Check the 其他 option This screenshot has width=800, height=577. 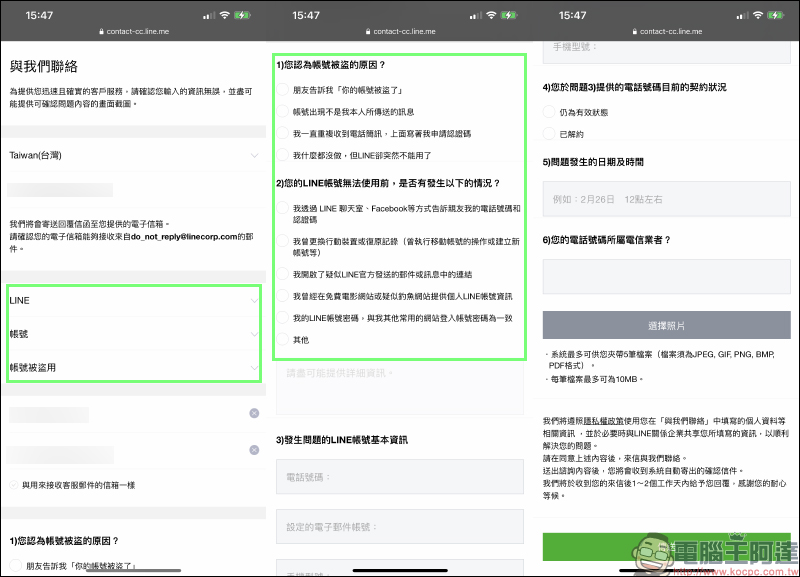(x=283, y=340)
